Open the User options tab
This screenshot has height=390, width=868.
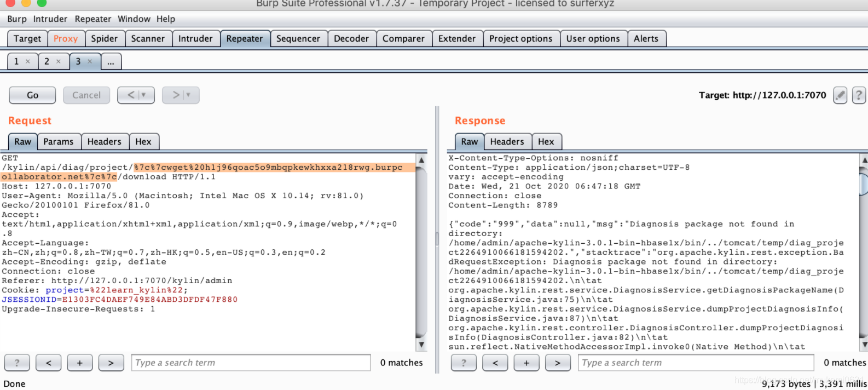tap(593, 39)
